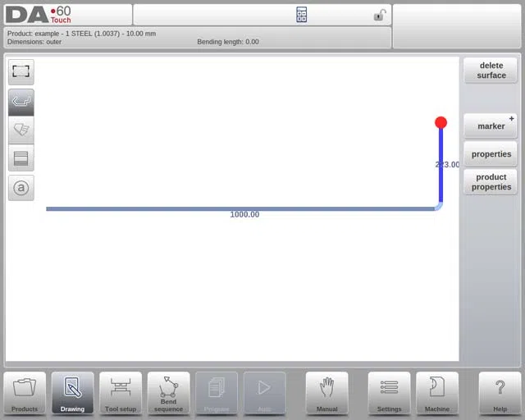Open product properties
Image resolution: width=525 pixels, height=420 pixels.
491,182
